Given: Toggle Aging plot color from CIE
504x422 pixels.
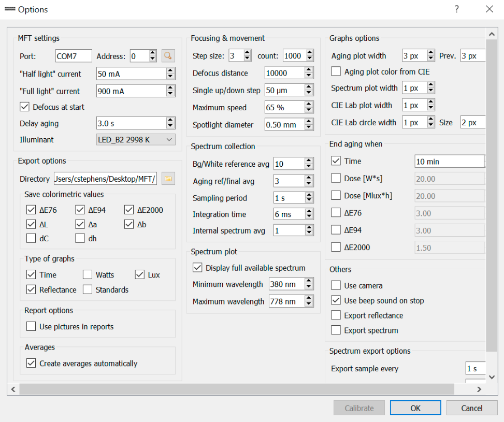Looking at the screenshot, I should tap(336, 71).
